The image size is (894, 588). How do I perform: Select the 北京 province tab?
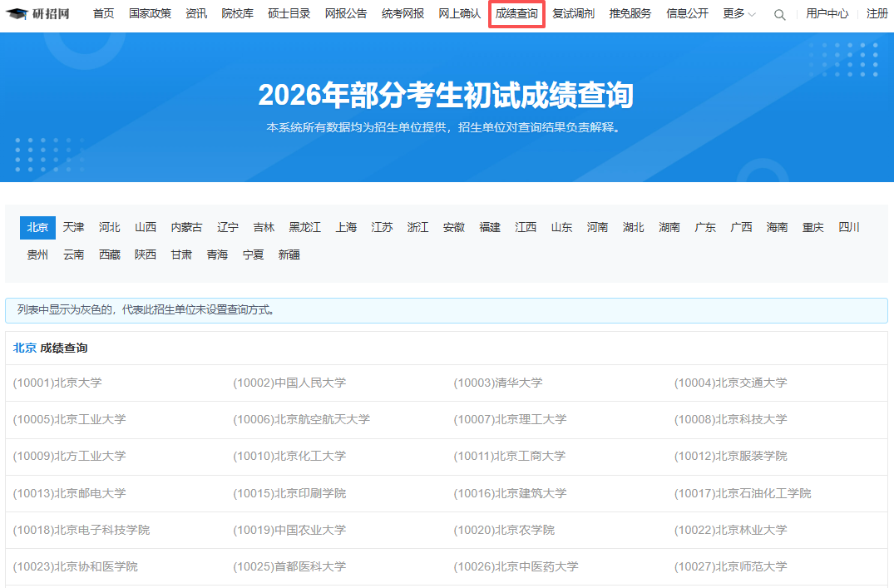point(37,228)
